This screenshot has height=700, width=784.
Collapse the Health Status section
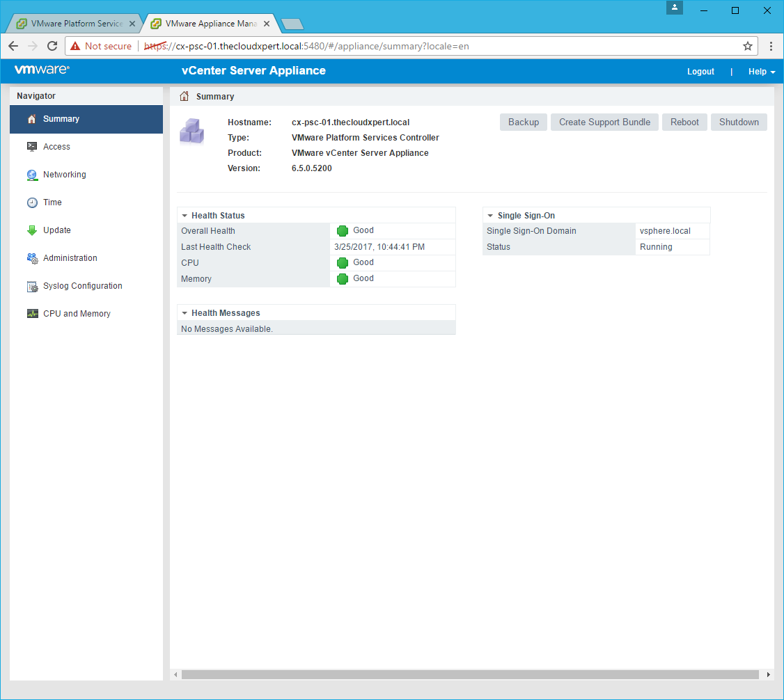coord(185,216)
